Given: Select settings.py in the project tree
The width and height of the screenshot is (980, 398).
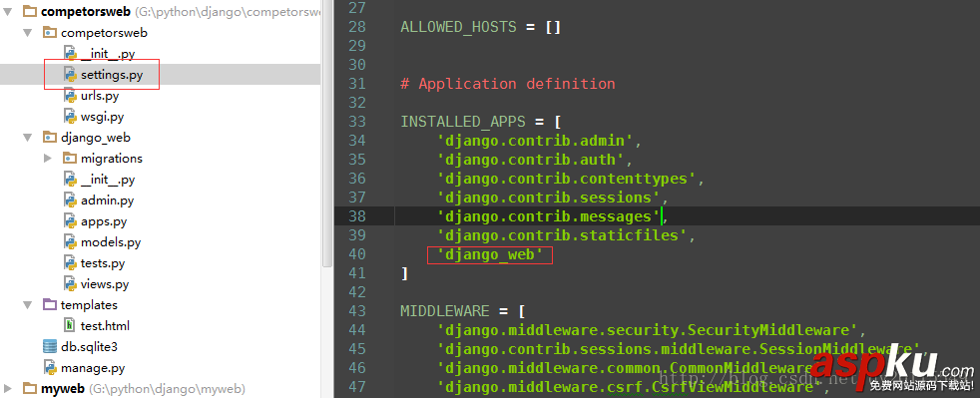Looking at the screenshot, I should (112, 75).
